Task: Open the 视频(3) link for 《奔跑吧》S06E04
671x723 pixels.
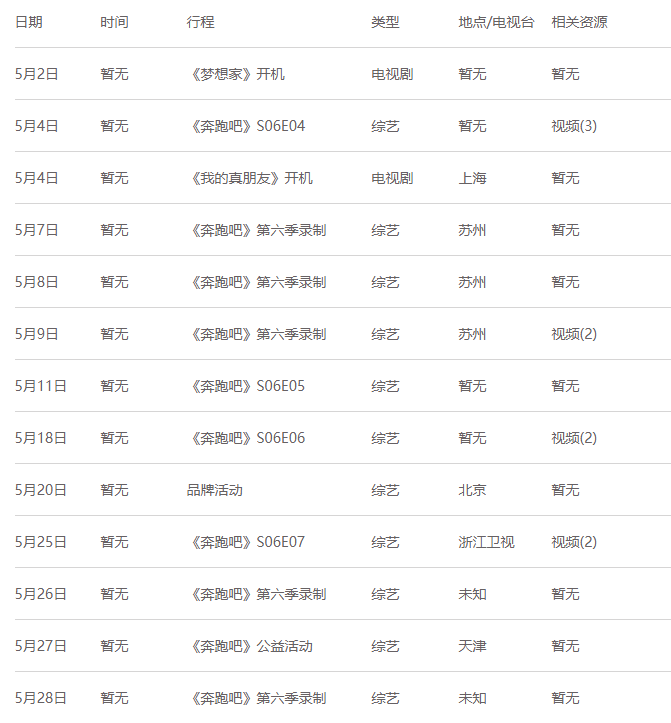Action: (x=573, y=126)
